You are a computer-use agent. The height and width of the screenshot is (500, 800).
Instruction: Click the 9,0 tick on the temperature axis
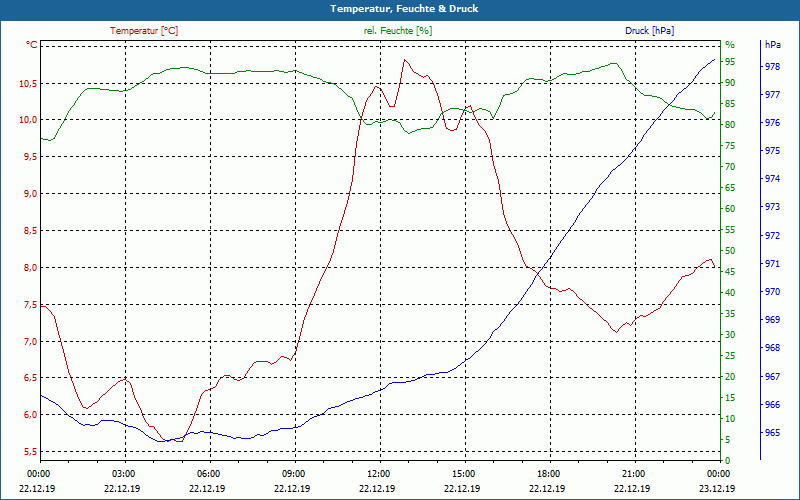tap(30, 193)
